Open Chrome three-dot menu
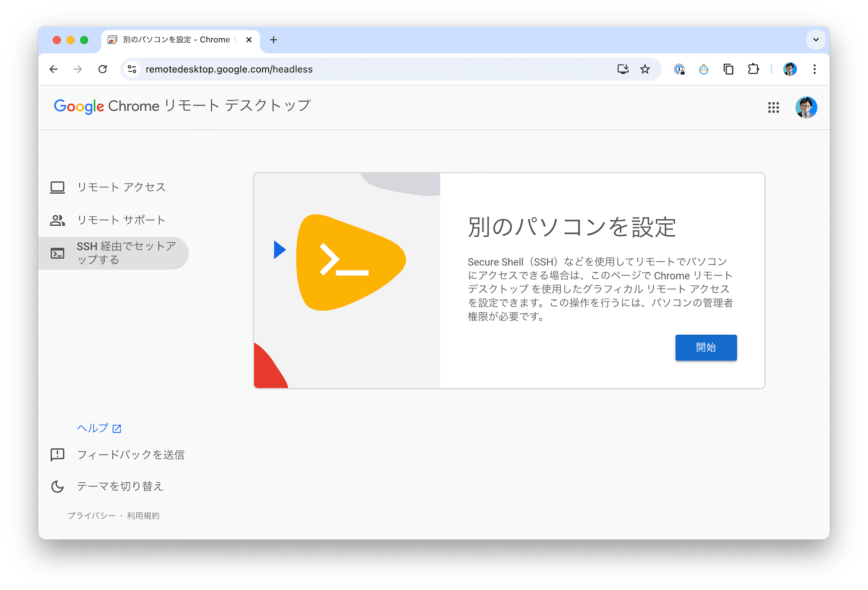868x590 pixels. [815, 69]
